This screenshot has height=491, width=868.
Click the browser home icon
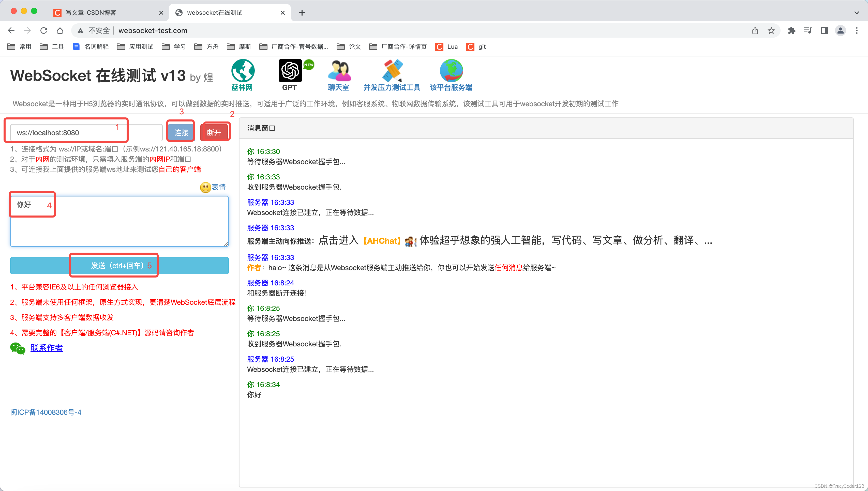[60, 30]
